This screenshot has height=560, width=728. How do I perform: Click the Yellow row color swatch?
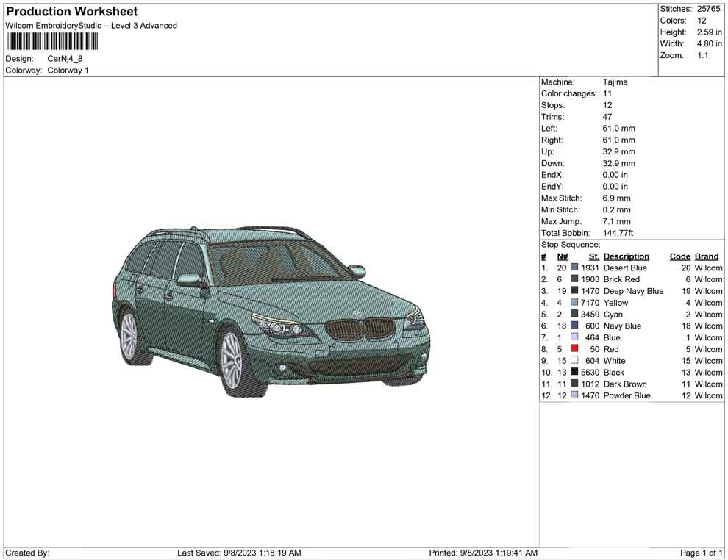[574, 303]
